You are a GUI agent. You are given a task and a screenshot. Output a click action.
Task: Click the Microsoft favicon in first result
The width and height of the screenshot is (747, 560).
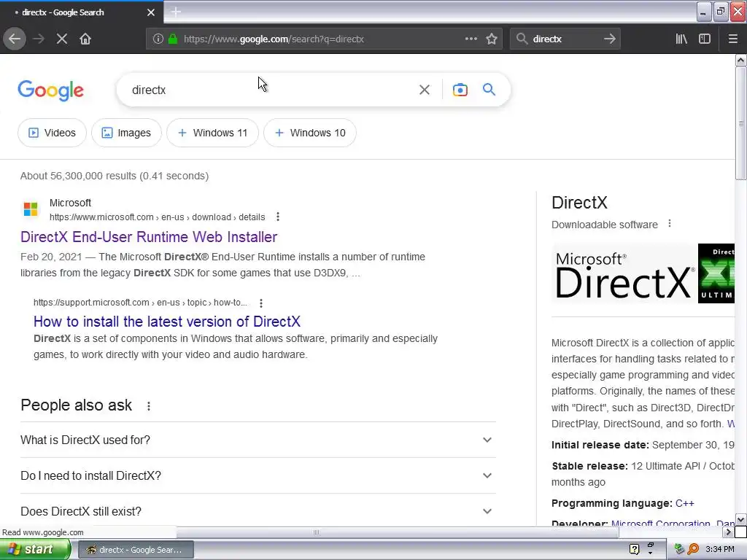31,209
